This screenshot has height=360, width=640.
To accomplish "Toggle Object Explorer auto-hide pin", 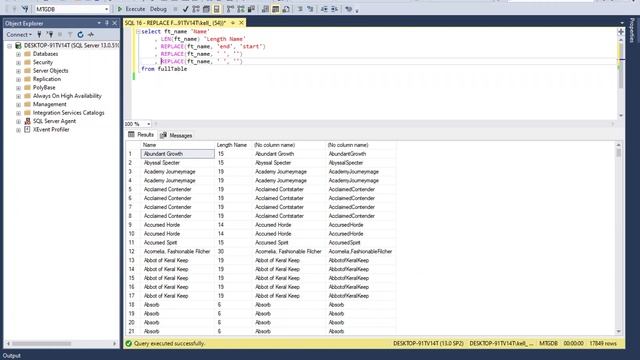I will point(107,23).
